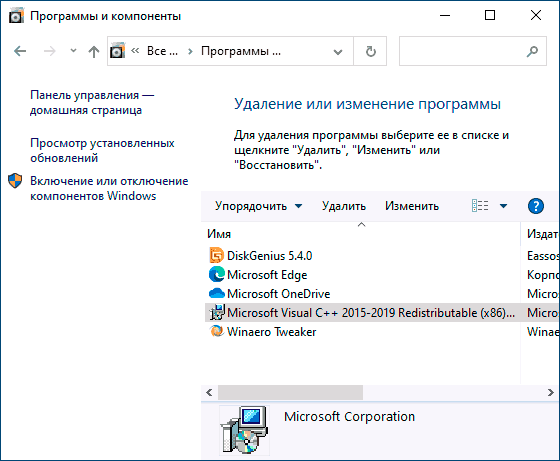Screen dimensions: 560x461
Task: Minimize the Программы и компоненты window
Action: pos(445,15)
